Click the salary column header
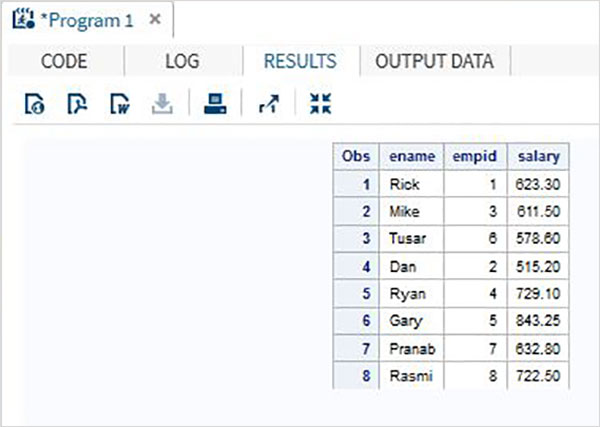The height and width of the screenshot is (427, 600). 538,157
